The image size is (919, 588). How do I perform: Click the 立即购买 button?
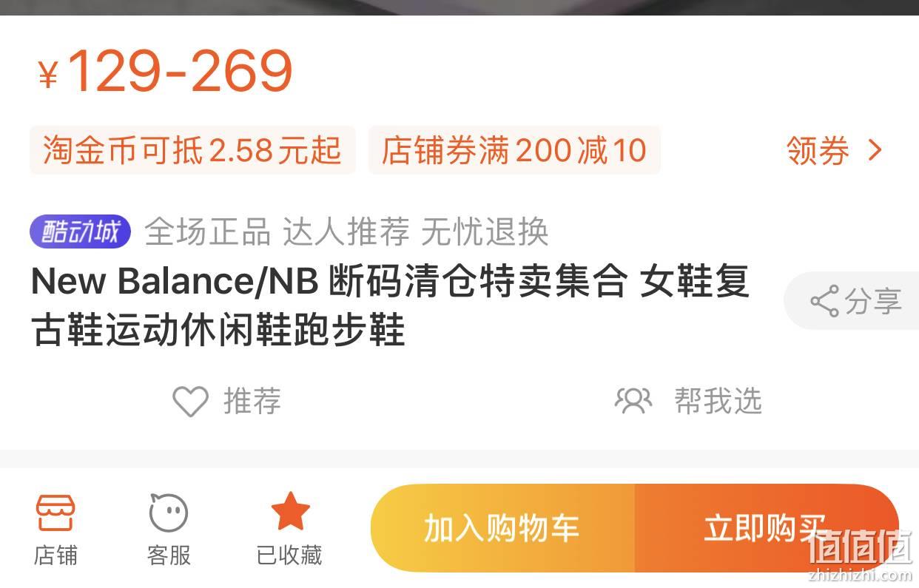click(767, 528)
